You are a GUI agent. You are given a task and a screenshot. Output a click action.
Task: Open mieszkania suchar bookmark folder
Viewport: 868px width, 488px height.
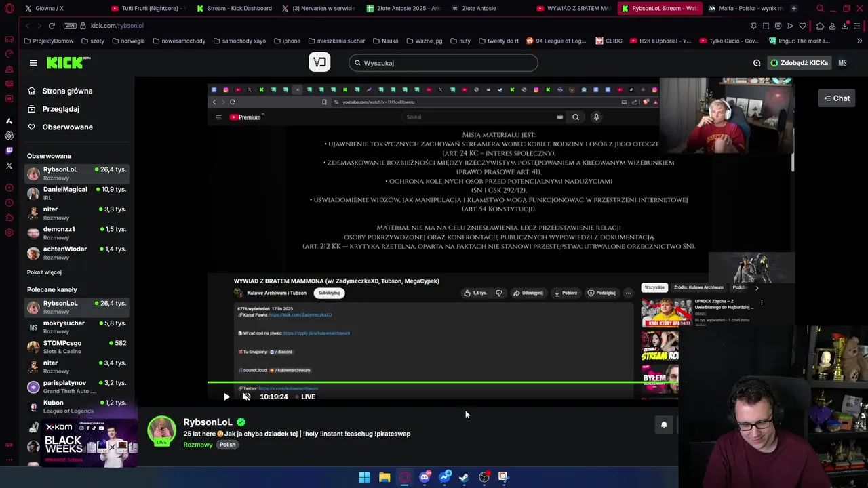point(336,41)
